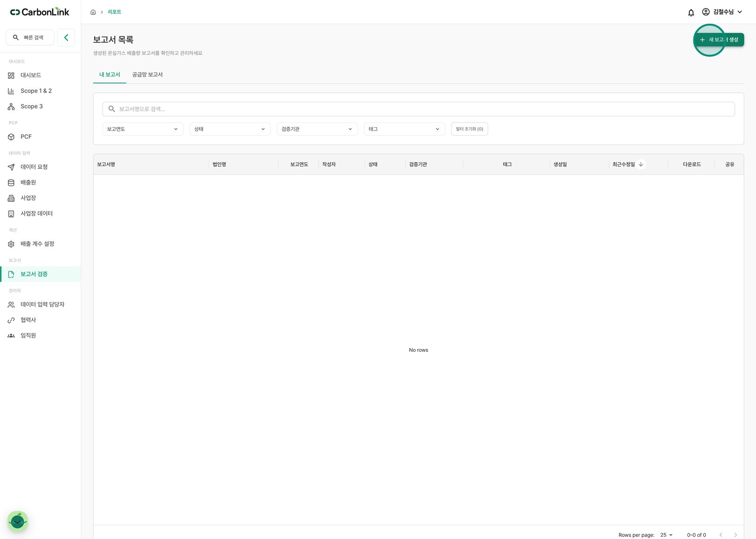Expand the 검증기관 filter dropdown
Image resolution: width=756 pixels, height=539 pixels.
click(317, 129)
